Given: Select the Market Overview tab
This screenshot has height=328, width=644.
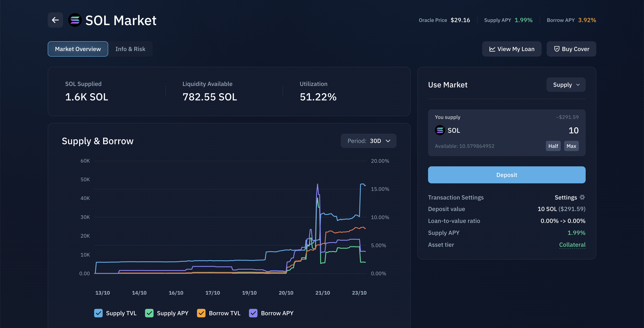Looking at the screenshot, I should click(78, 49).
